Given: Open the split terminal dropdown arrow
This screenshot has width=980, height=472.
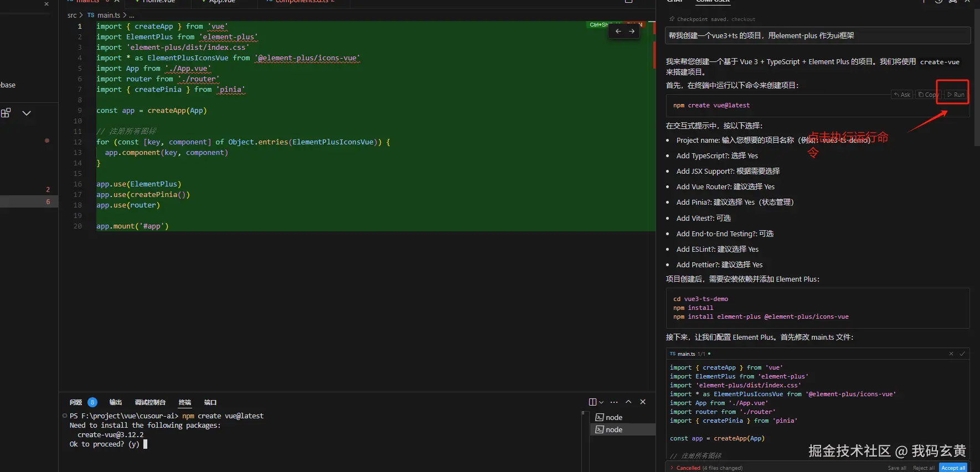Looking at the screenshot, I should coord(601,402).
